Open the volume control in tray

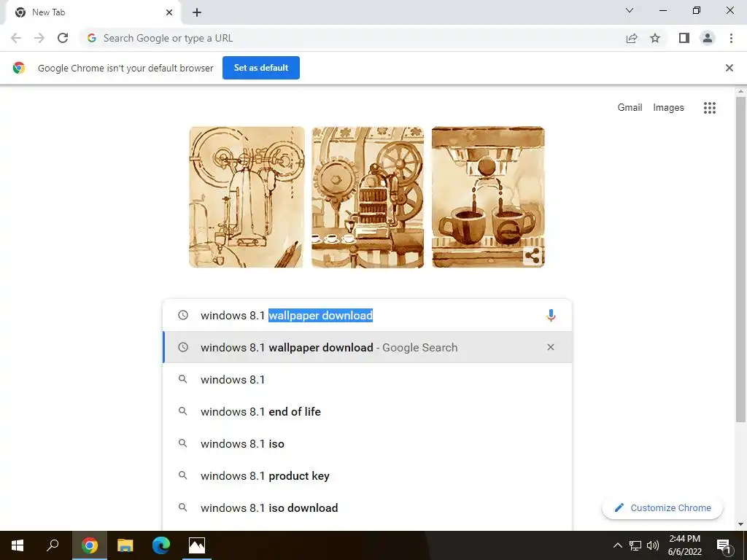653,545
